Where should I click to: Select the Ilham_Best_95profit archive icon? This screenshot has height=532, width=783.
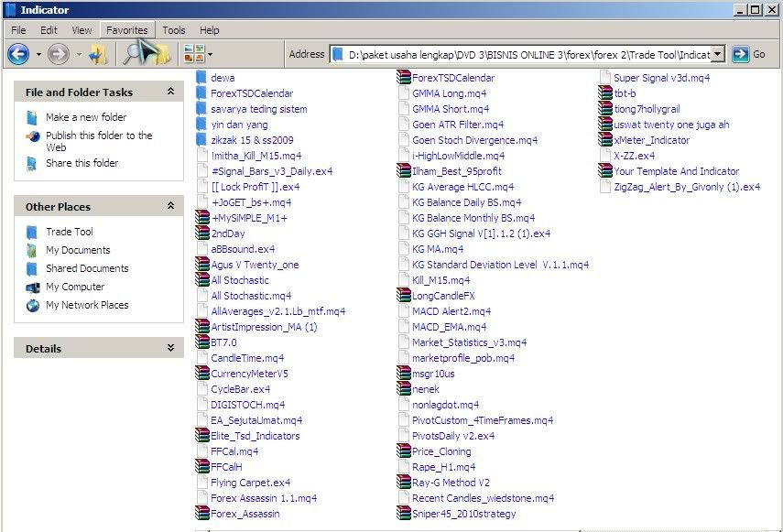[404, 170]
